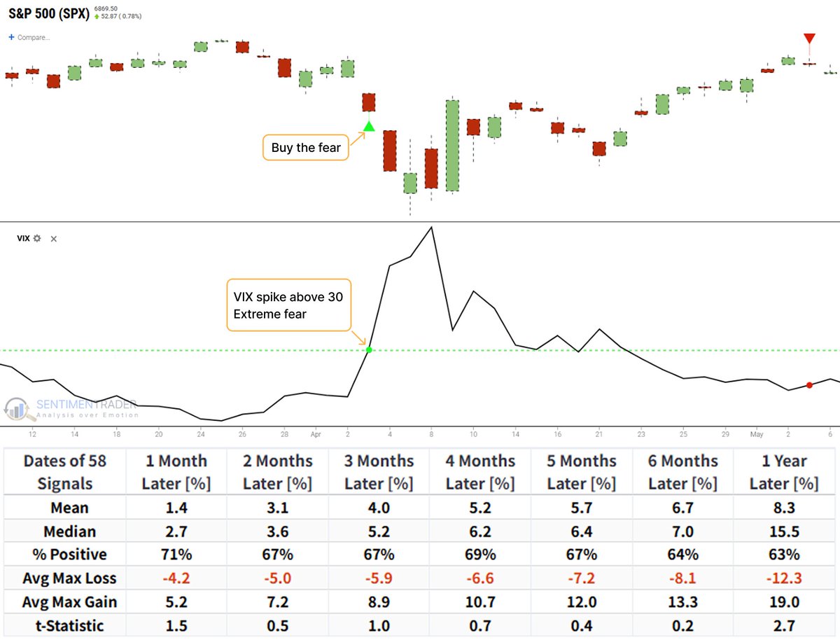Click the VIX spike above 30 annotation
This screenshot has width=840, height=640.
[x=288, y=304]
